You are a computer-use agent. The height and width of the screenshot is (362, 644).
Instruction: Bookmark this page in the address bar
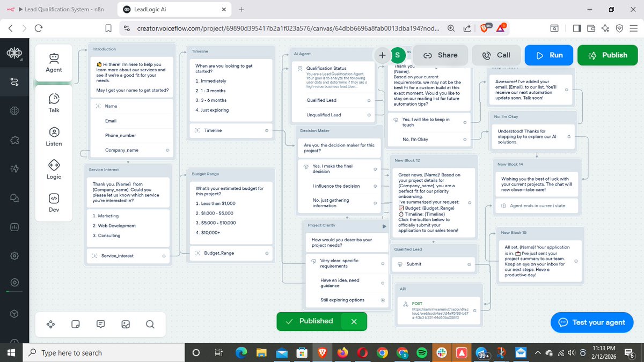pos(108,28)
